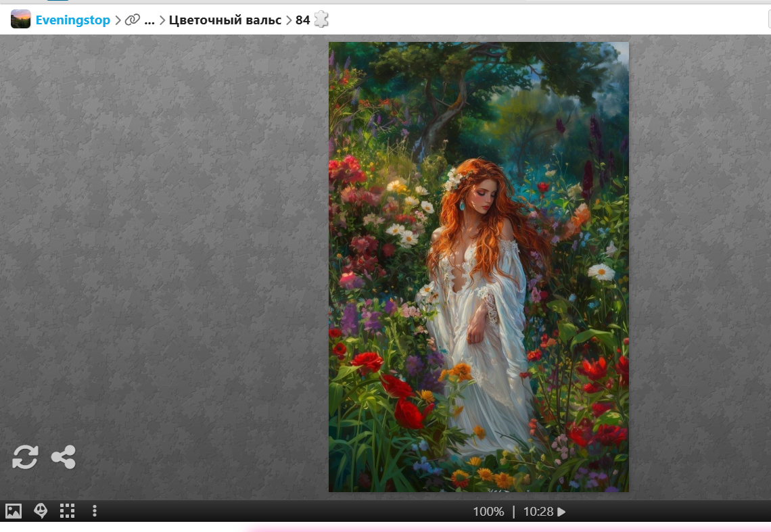771x532 pixels.
Task: Click the share icon
Action: coord(64,458)
